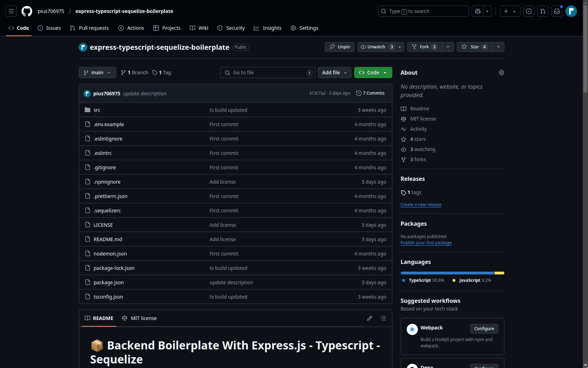Open the .env.example file
588x368 pixels.
(109, 124)
